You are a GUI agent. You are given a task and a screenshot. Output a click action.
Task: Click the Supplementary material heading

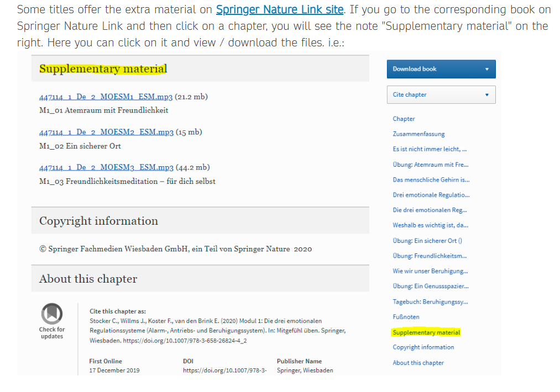pos(103,68)
